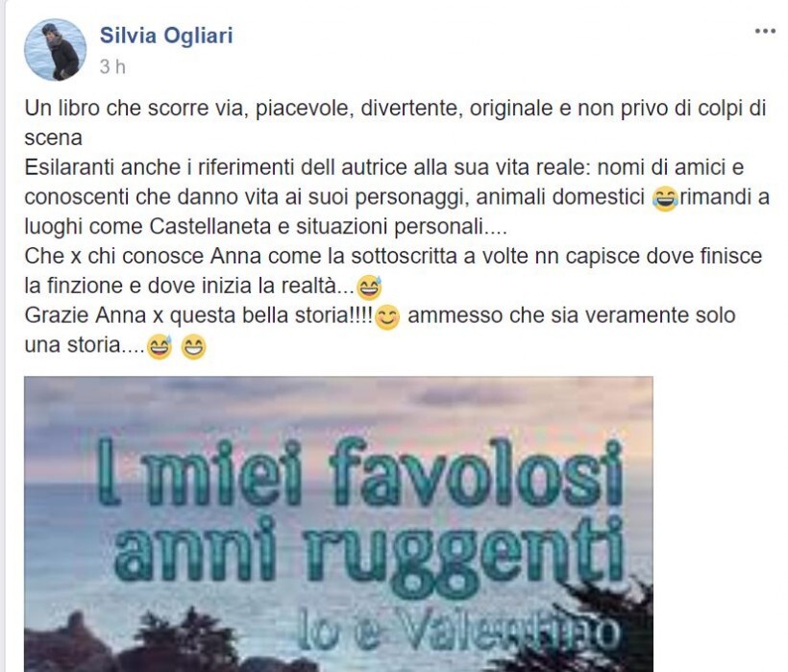Click the 3 h timestamp link

click(x=112, y=67)
